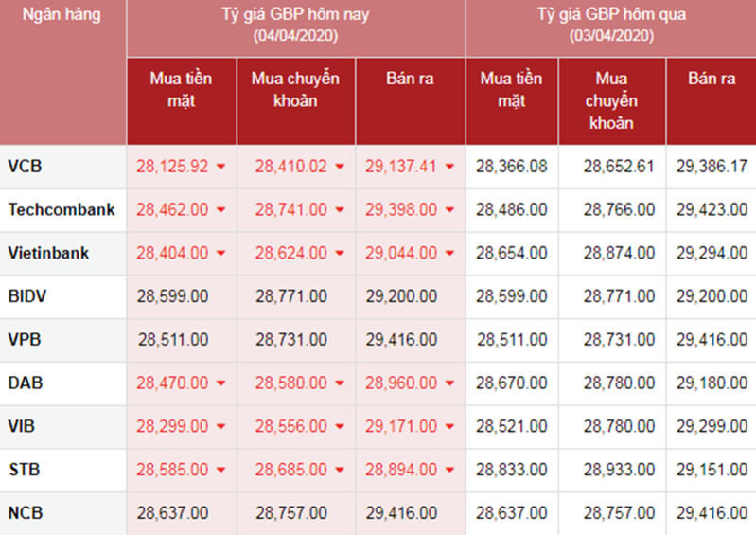Click the red down arrow beside 28,125.92
Image resolution: width=756 pixels, height=535 pixels.
coord(221,167)
